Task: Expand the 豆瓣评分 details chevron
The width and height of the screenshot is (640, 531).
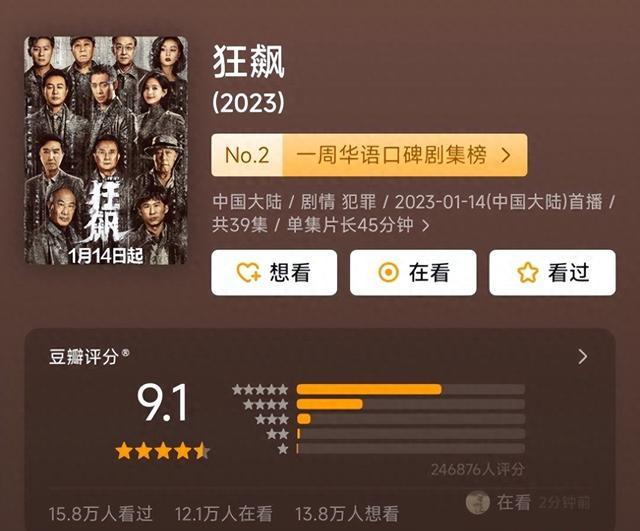Action: pos(583,357)
